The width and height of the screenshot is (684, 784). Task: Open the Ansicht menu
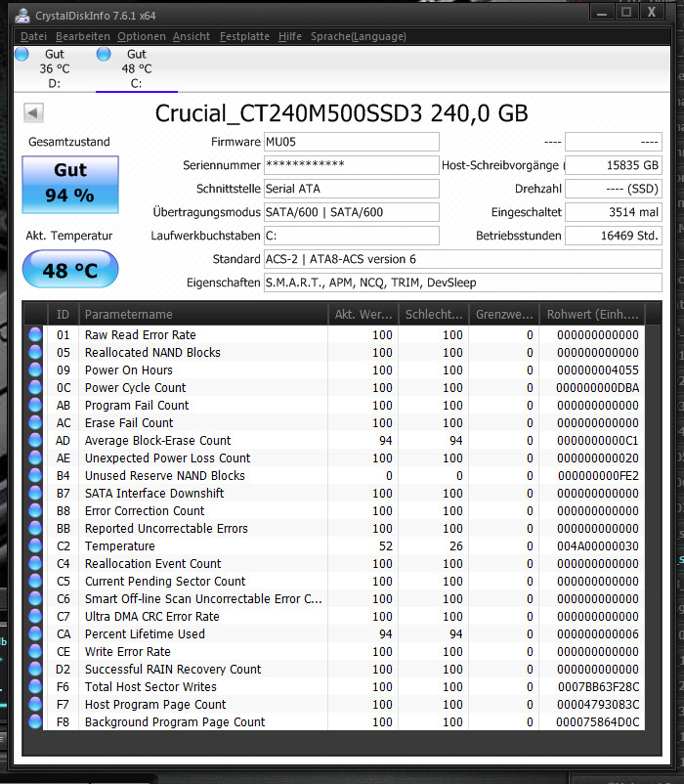pos(192,36)
